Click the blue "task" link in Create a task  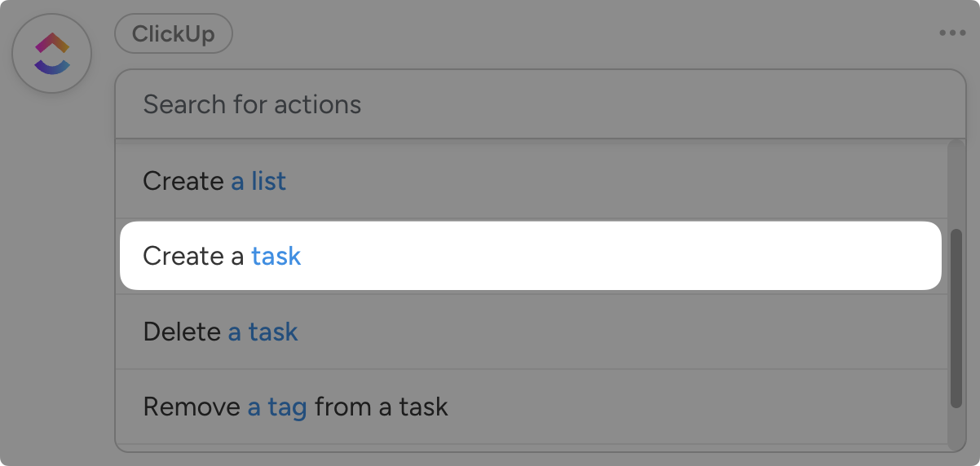(x=276, y=256)
